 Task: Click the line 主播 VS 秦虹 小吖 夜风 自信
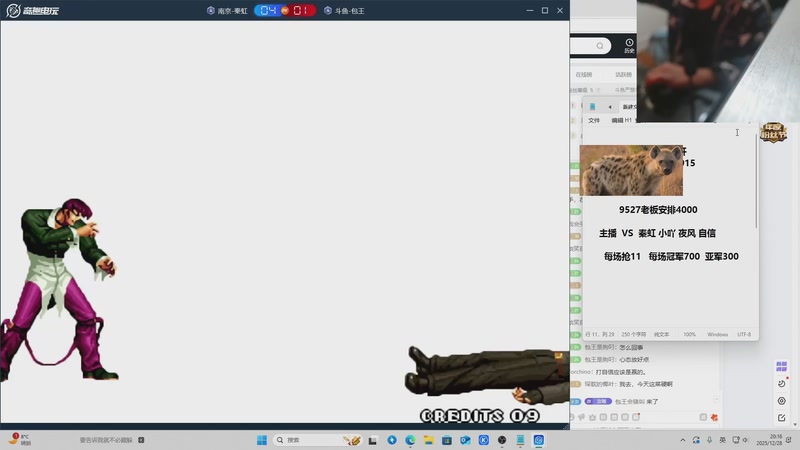657,233
